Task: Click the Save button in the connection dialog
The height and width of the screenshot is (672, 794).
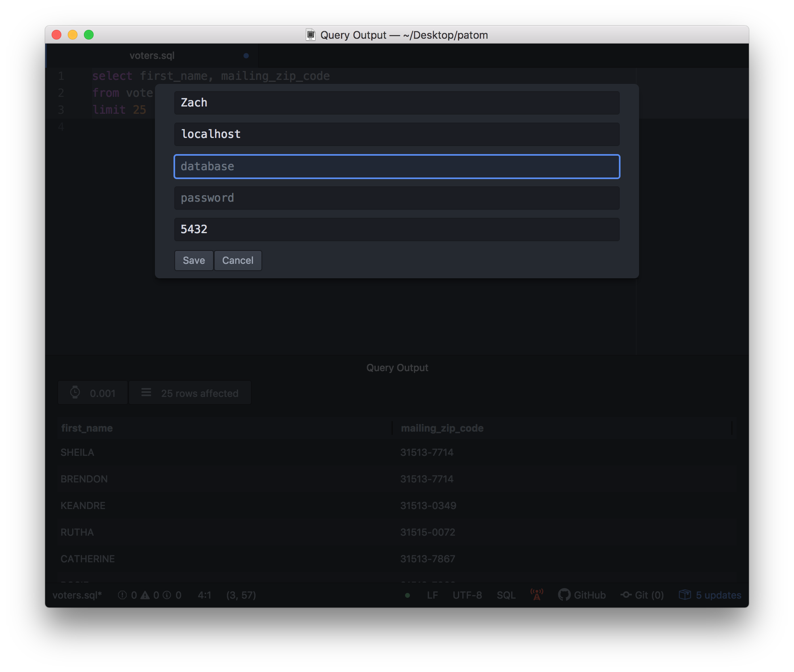Action: click(194, 261)
